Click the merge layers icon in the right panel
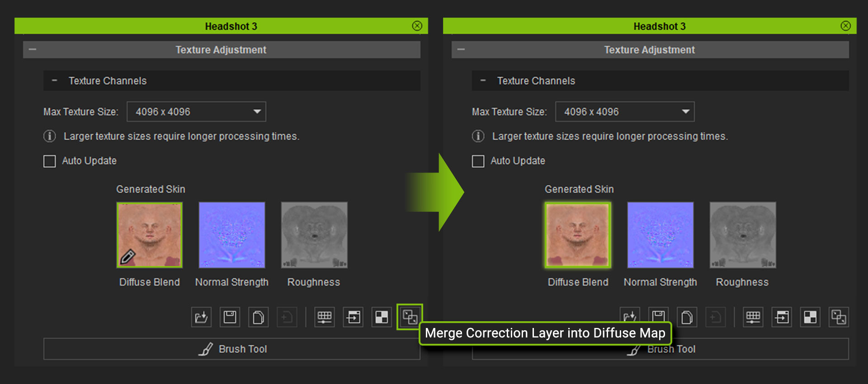The width and height of the screenshot is (868, 384). 839,317
